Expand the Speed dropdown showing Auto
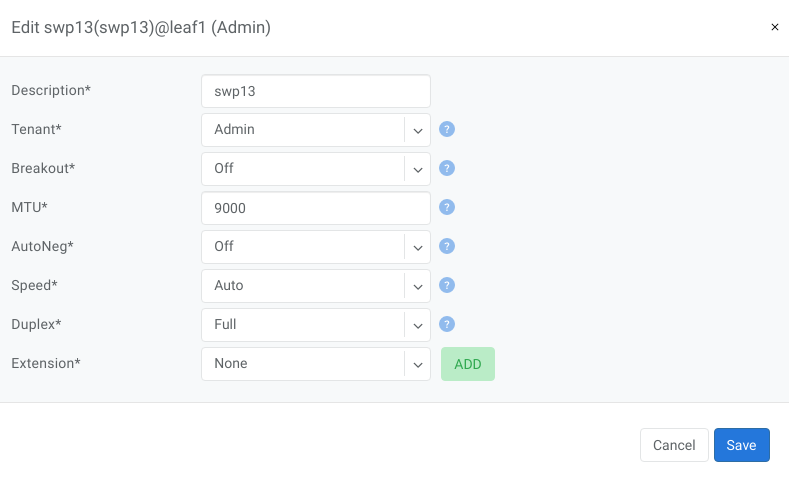 pyautogui.click(x=305, y=285)
